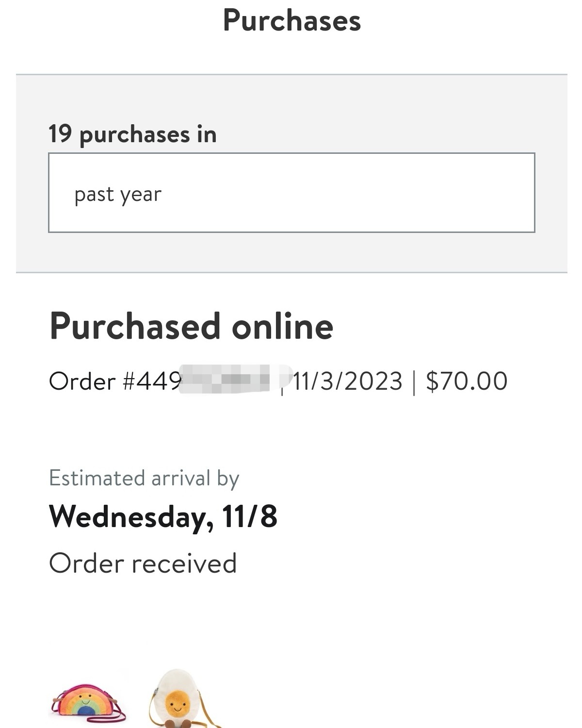582x728 pixels.
Task: Select the "Wednesday, 11/8" arrival date
Action: pyautogui.click(x=163, y=516)
